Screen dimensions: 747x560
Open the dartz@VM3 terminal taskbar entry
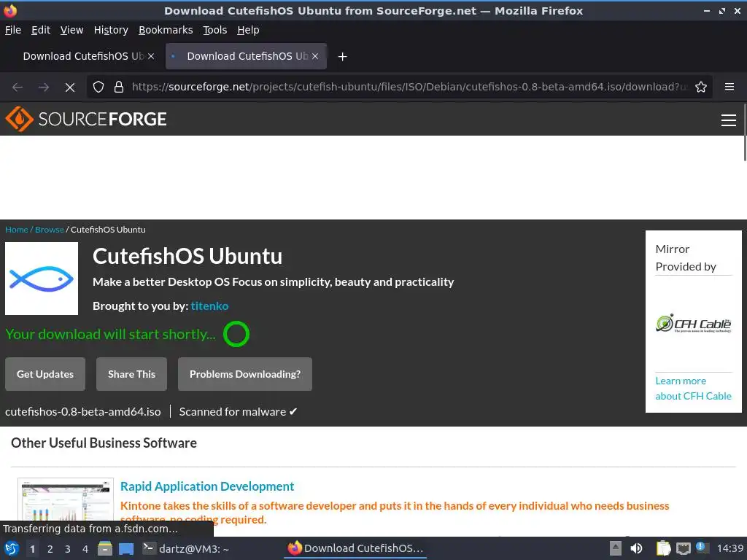[186, 548]
